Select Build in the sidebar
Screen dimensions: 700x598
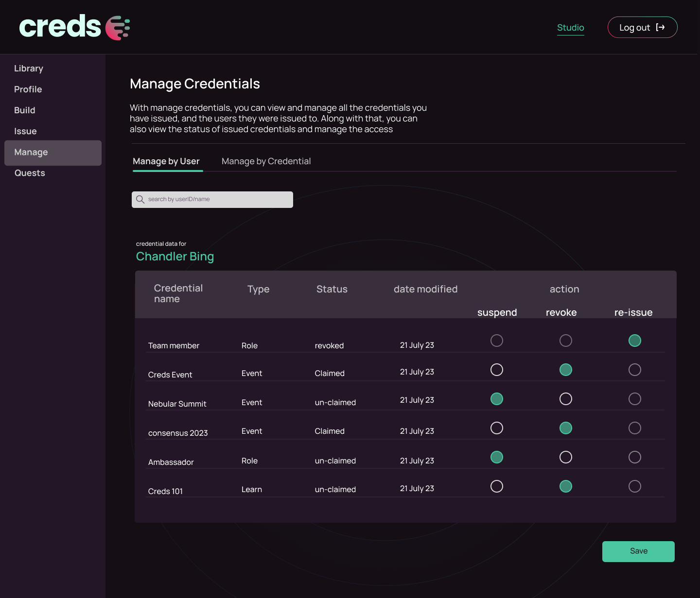tap(25, 110)
